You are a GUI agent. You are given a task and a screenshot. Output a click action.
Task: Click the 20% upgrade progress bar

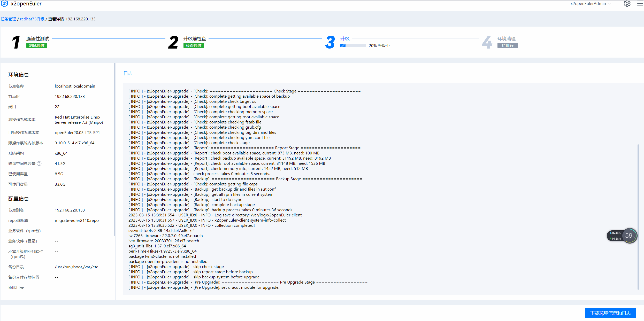coord(353,45)
